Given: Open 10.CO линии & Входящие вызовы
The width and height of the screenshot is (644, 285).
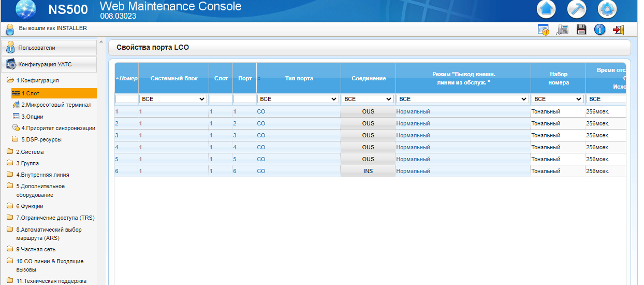Looking at the screenshot, I should [50, 265].
